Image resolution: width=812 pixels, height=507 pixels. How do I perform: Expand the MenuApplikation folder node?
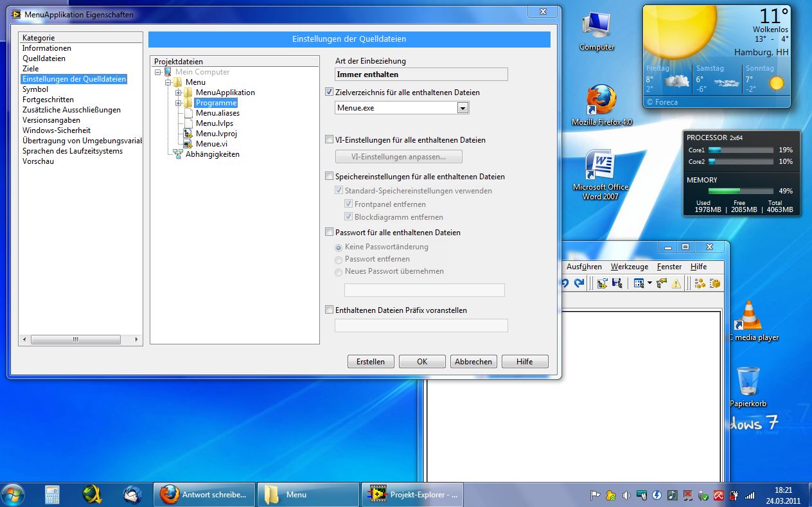(179, 93)
